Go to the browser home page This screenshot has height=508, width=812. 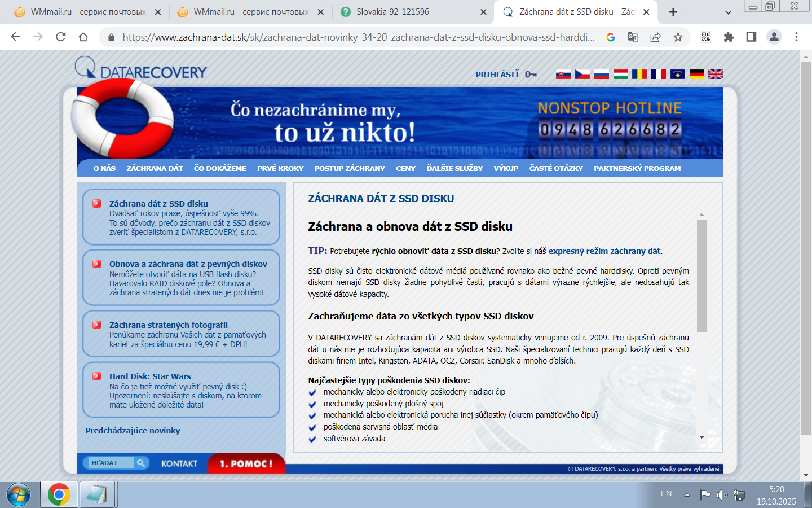click(x=83, y=37)
